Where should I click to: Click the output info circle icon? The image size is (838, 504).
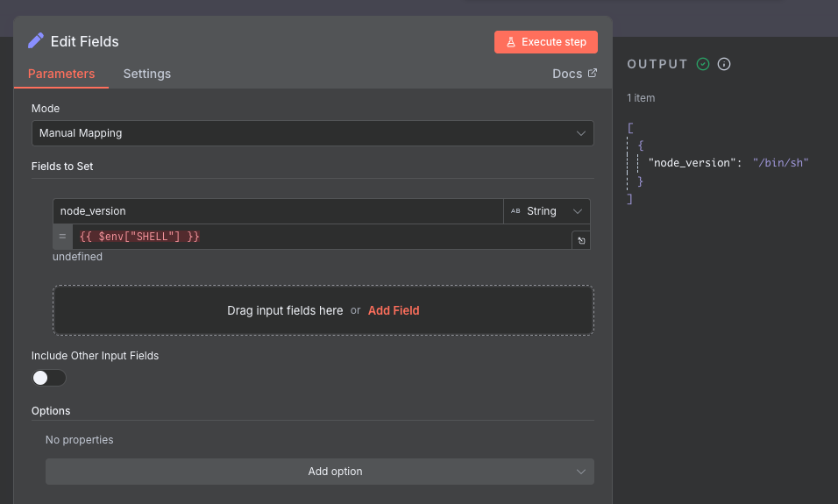[x=724, y=64]
